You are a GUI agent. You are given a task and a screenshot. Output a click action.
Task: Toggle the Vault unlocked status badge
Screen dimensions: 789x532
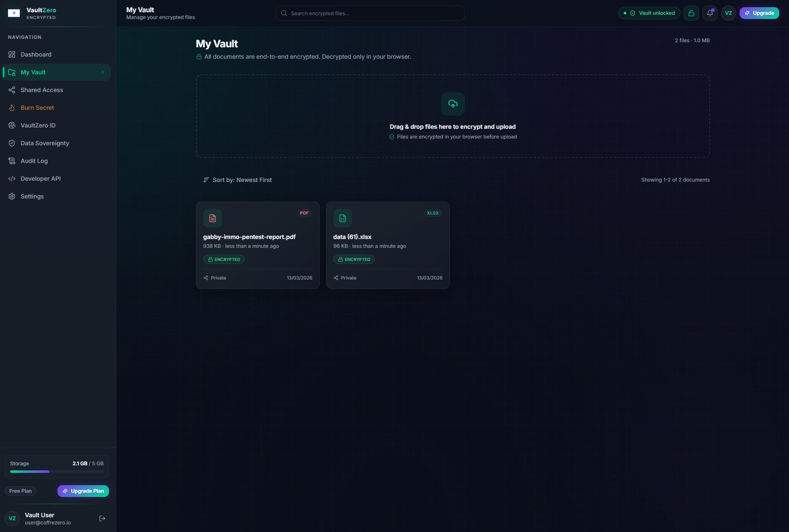pyautogui.click(x=649, y=13)
